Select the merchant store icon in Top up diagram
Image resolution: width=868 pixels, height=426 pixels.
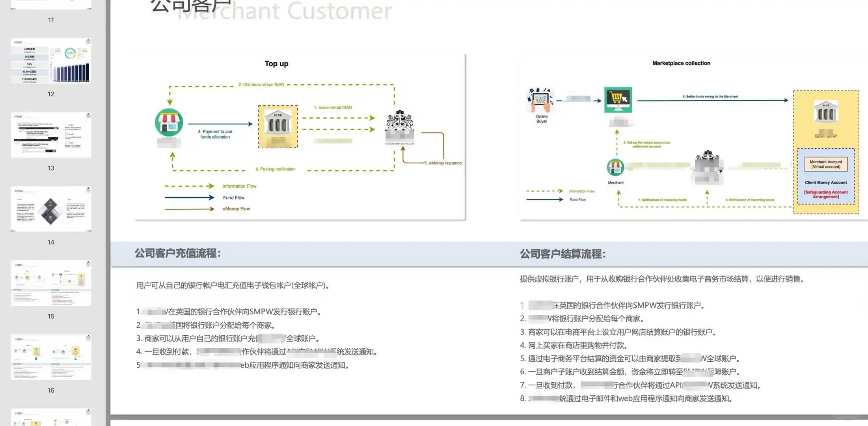pyautogui.click(x=170, y=121)
